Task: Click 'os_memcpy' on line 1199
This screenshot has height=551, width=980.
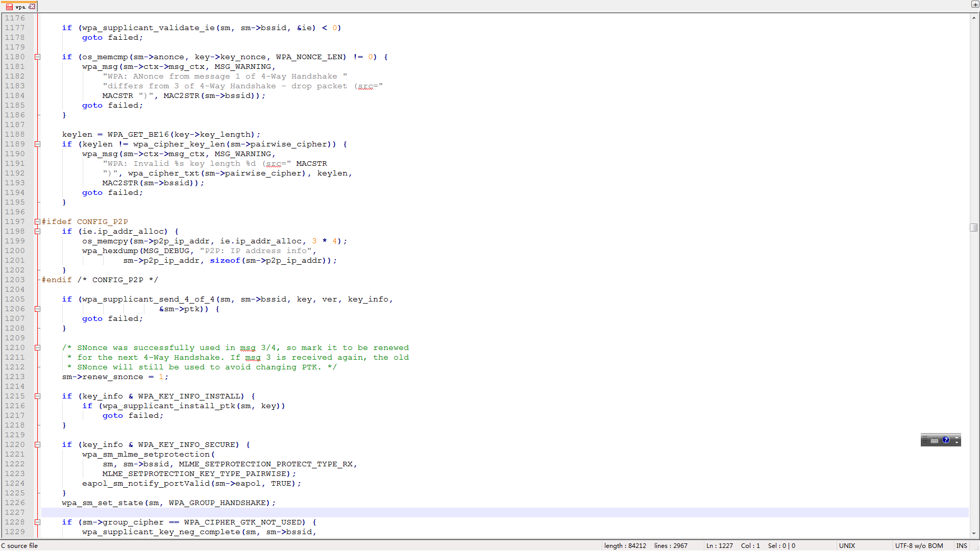Action: [x=105, y=241]
